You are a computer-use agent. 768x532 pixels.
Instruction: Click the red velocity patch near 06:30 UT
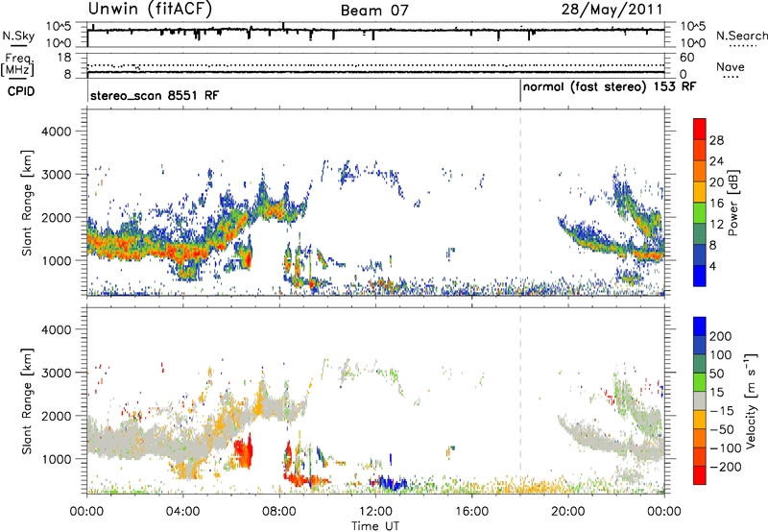(x=243, y=451)
